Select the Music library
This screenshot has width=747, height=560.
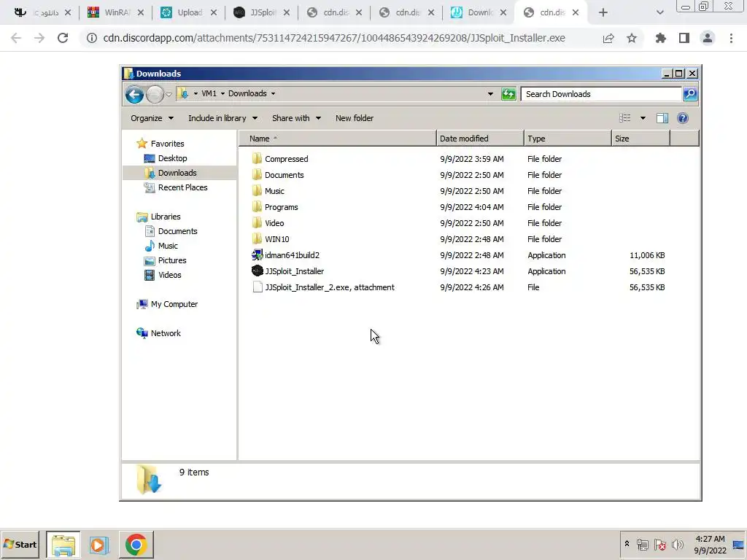[168, 246]
